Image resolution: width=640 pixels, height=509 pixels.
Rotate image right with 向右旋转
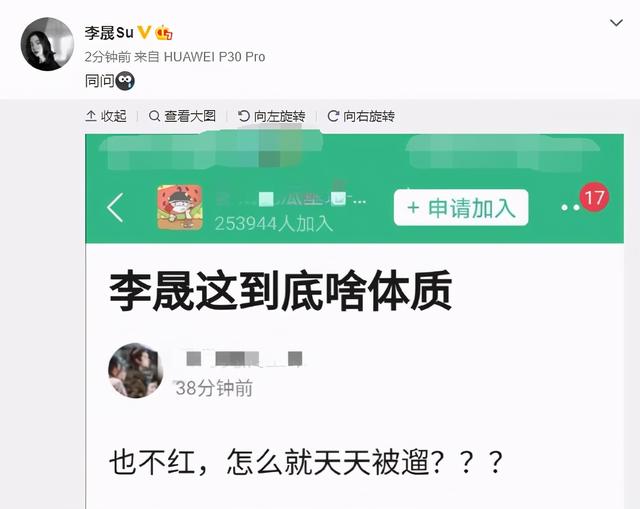pos(361,116)
